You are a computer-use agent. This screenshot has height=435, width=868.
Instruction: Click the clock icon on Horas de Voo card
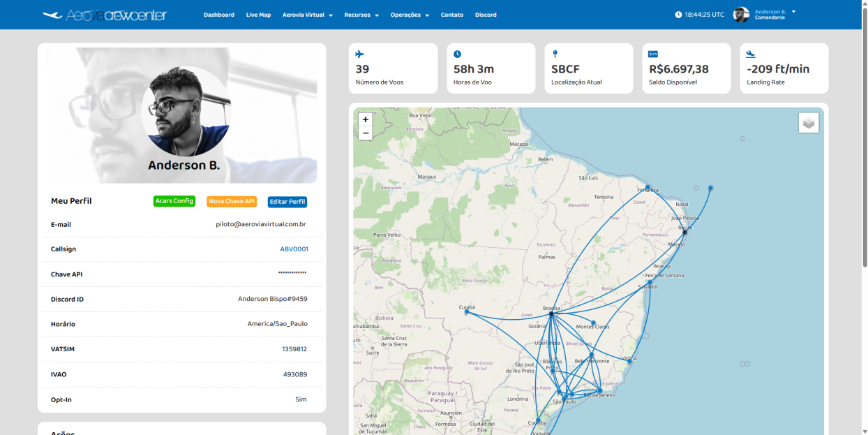pos(458,54)
